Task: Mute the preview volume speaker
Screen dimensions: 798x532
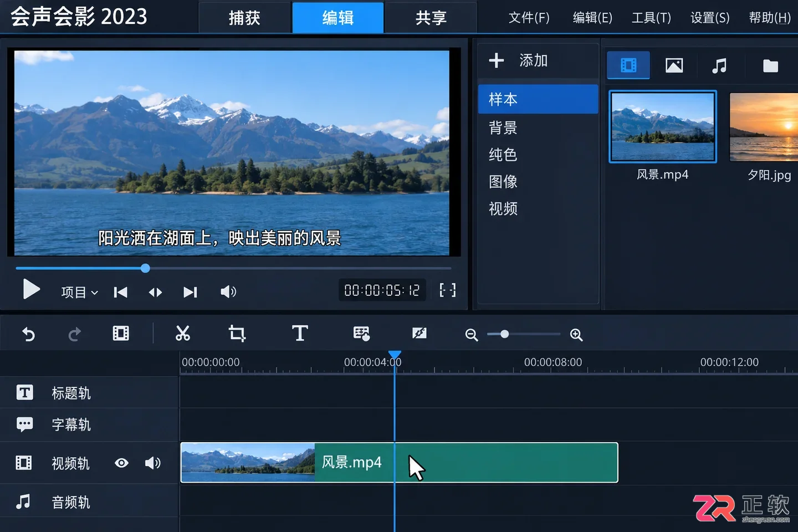Action: pyautogui.click(x=228, y=291)
